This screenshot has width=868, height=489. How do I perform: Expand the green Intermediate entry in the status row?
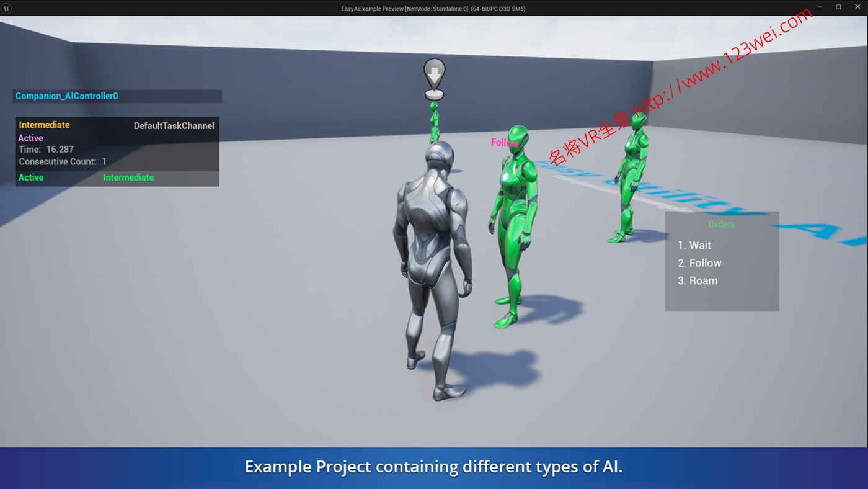pyautogui.click(x=128, y=177)
